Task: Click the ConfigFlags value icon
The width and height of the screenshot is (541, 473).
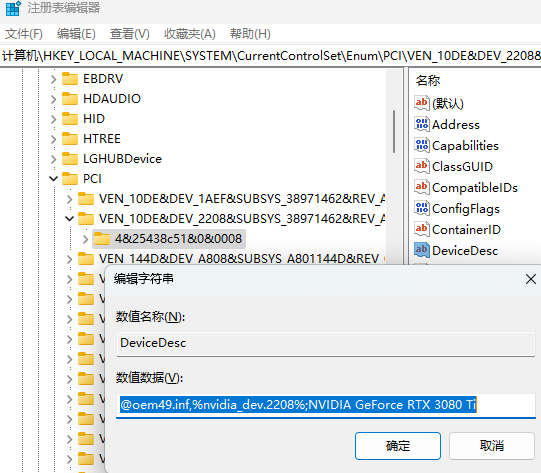Action: [x=422, y=208]
